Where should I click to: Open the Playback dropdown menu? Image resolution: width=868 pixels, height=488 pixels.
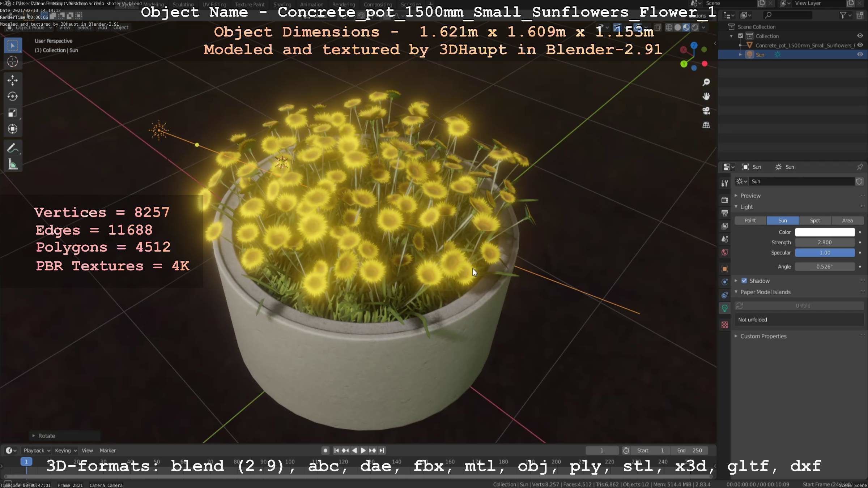tap(37, 450)
